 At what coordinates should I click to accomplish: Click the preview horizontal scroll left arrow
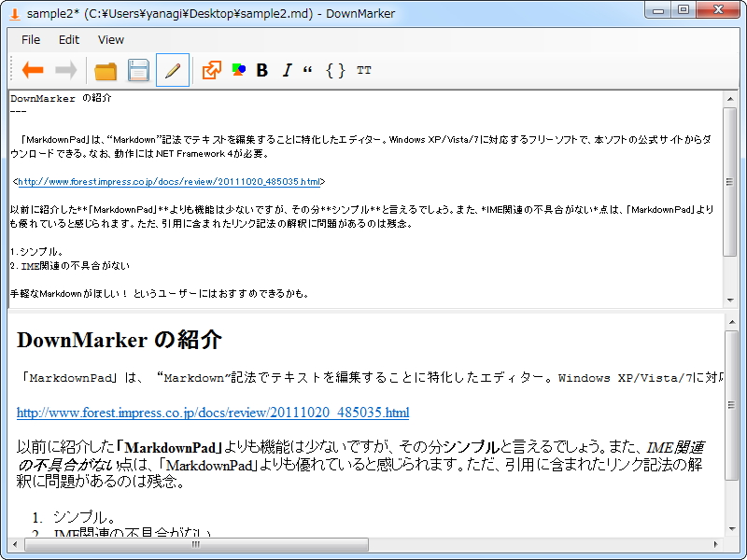(x=15, y=544)
